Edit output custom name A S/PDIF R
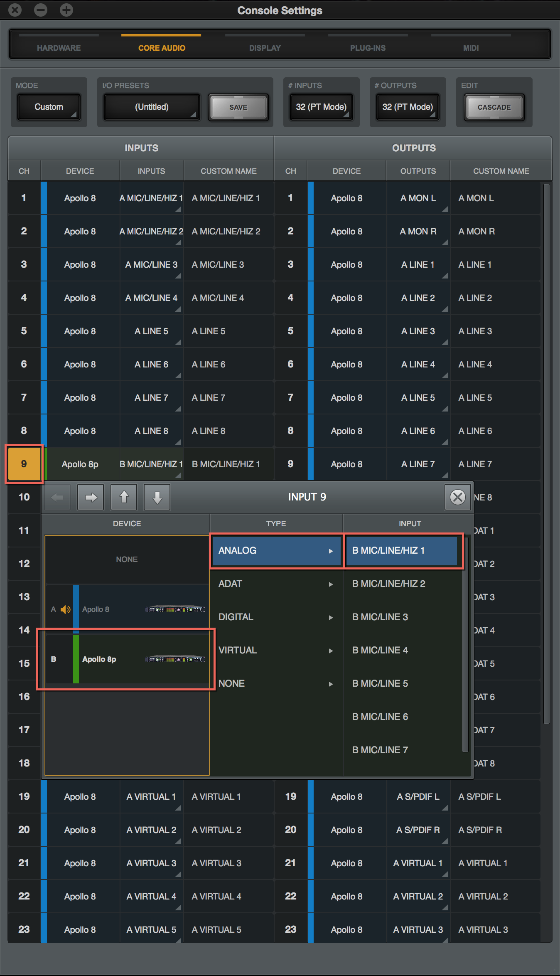 pos(496,830)
